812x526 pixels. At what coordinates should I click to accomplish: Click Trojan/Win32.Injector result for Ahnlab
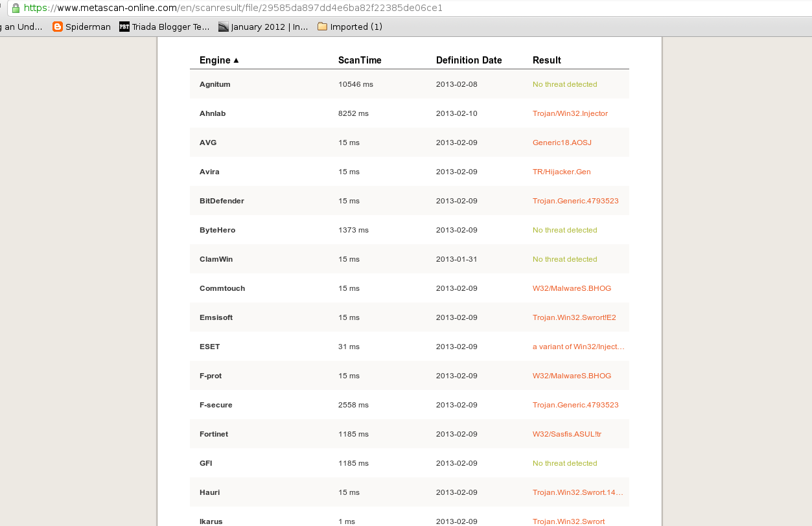(x=570, y=113)
